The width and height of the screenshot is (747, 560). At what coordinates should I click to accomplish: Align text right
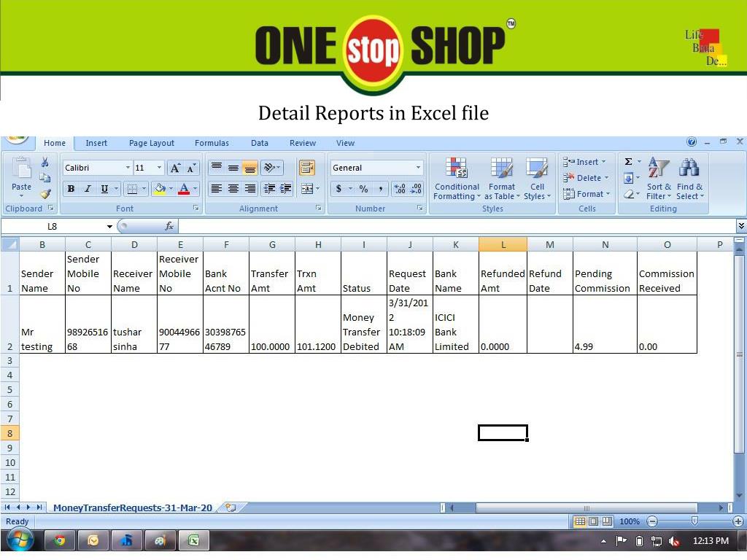[x=249, y=189]
